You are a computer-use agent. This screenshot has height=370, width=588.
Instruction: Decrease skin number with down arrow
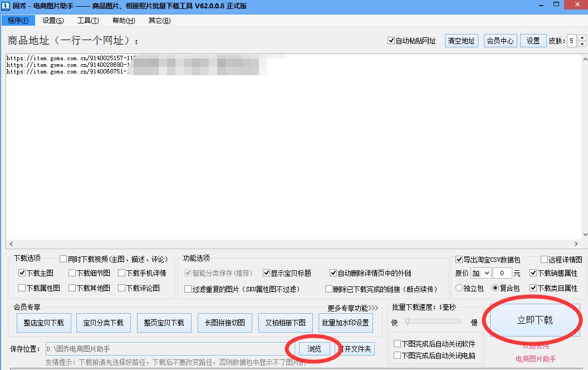pos(582,44)
